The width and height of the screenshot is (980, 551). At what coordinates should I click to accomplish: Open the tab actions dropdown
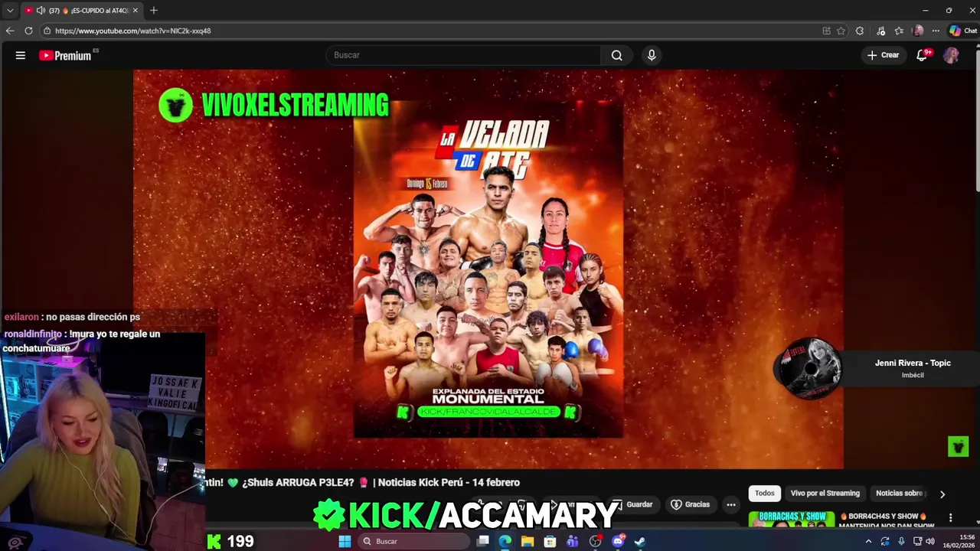coord(10,11)
